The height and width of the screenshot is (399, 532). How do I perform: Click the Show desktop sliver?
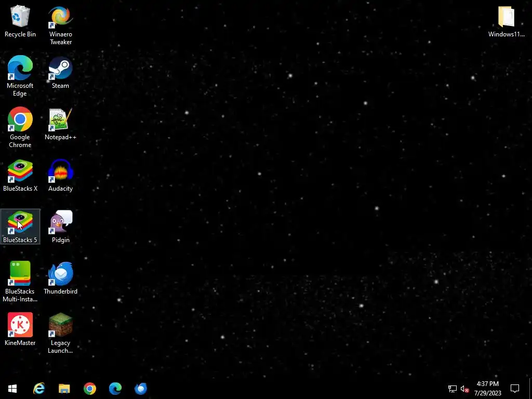530,389
